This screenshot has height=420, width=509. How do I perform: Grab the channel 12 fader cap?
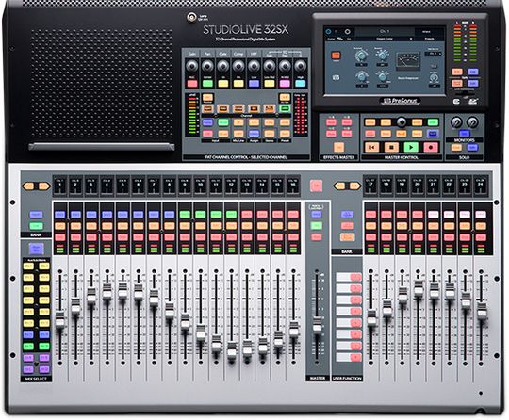click(232, 350)
